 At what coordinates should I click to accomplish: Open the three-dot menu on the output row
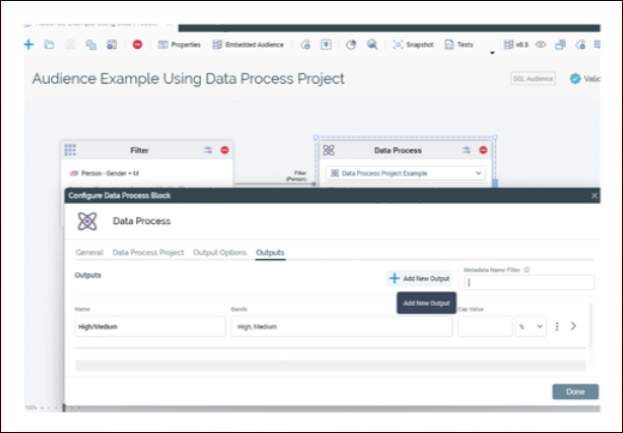[557, 326]
